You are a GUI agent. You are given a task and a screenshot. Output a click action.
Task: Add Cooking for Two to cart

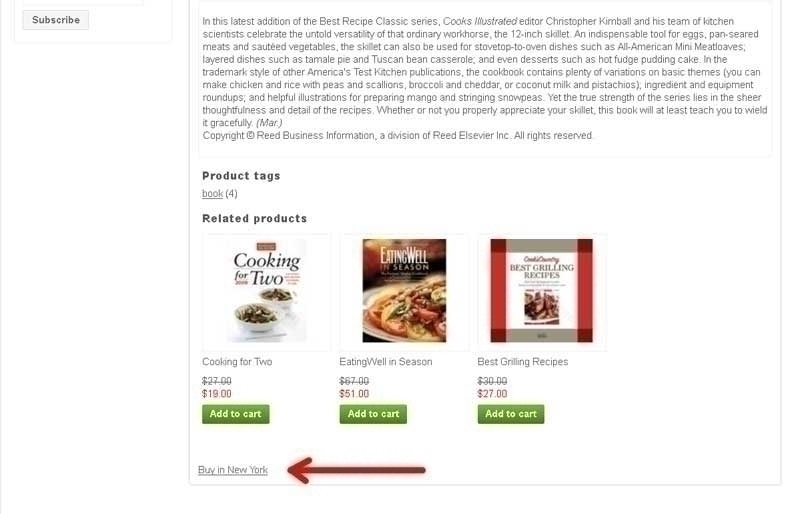[x=236, y=414]
